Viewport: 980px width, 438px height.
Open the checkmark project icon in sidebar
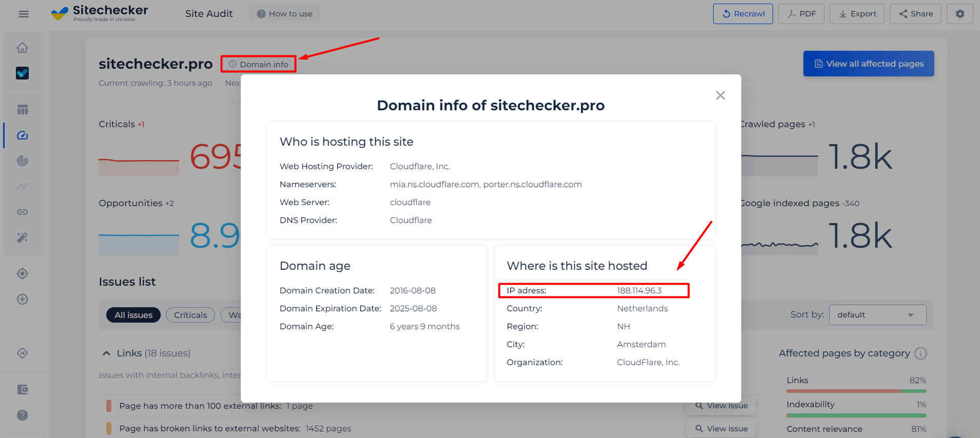(23, 73)
